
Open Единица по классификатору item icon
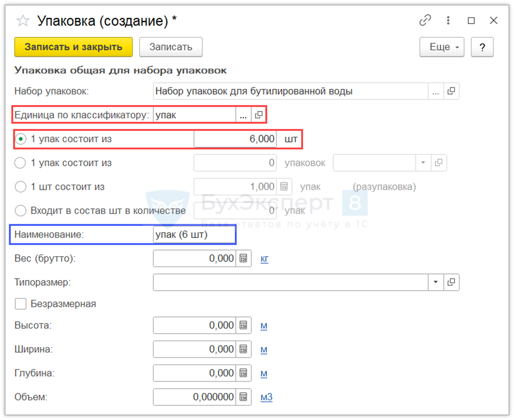(259, 115)
